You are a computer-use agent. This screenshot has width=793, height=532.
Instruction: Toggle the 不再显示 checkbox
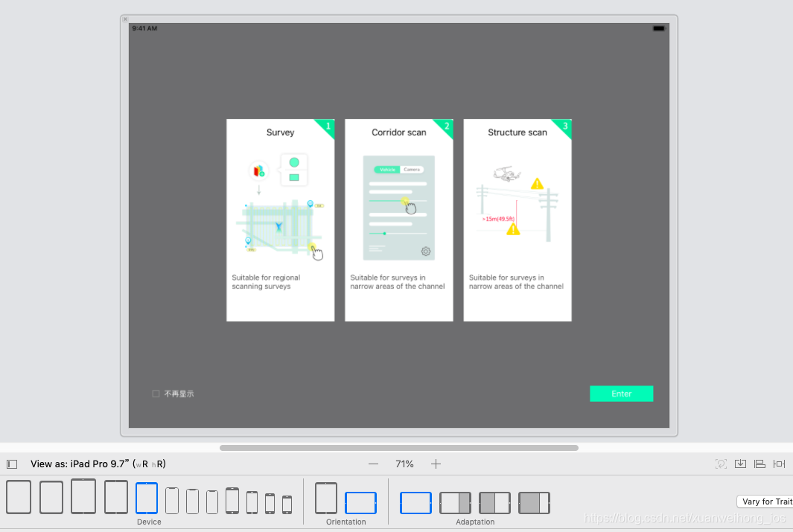click(156, 394)
